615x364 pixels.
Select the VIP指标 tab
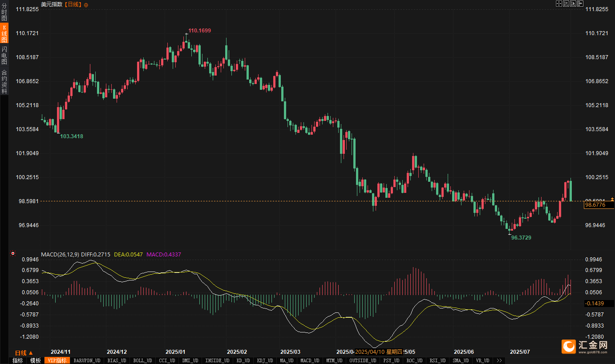57,360
